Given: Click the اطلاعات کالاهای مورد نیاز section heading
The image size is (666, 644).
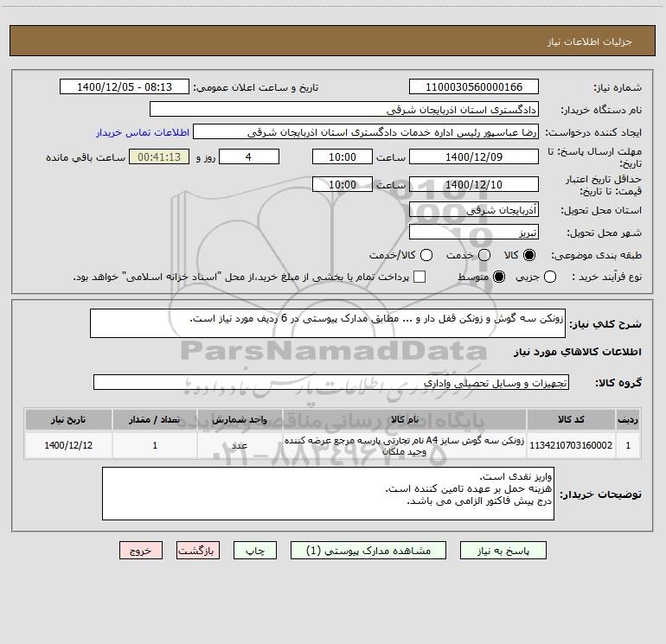Looking at the screenshot, I should [578, 352].
